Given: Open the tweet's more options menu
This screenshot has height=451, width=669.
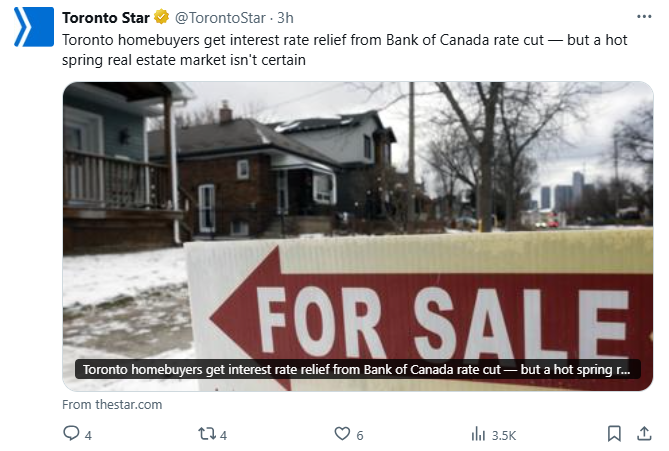Looking at the screenshot, I should [x=642, y=18].
